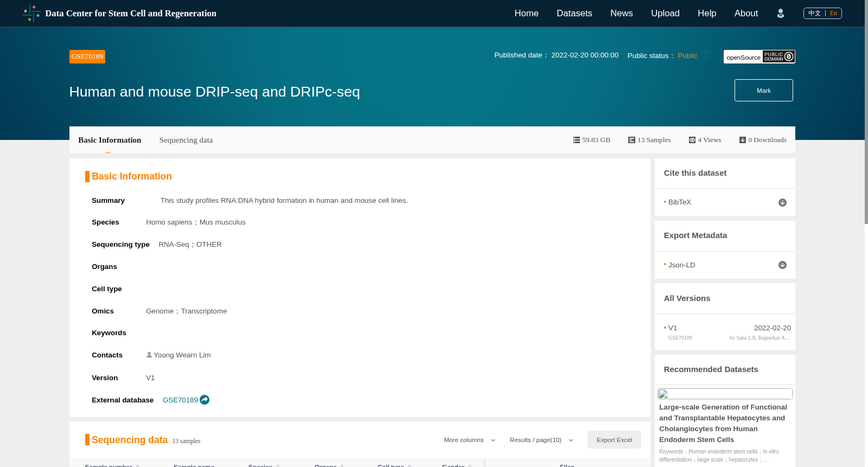The height and width of the screenshot is (467, 868).
Task: Click contact person icon beside Yoong Wearn Lim
Action: pyautogui.click(x=149, y=355)
